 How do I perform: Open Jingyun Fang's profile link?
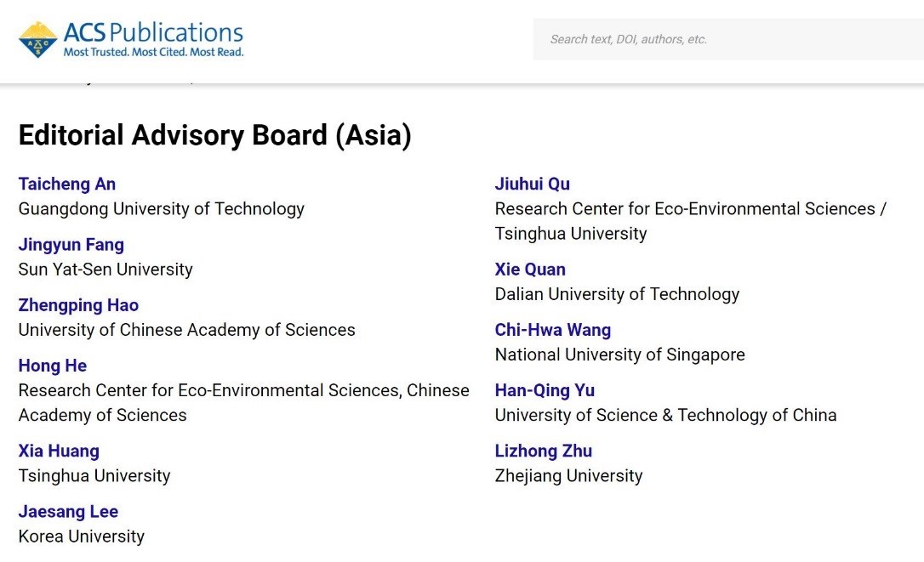(x=71, y=245)
